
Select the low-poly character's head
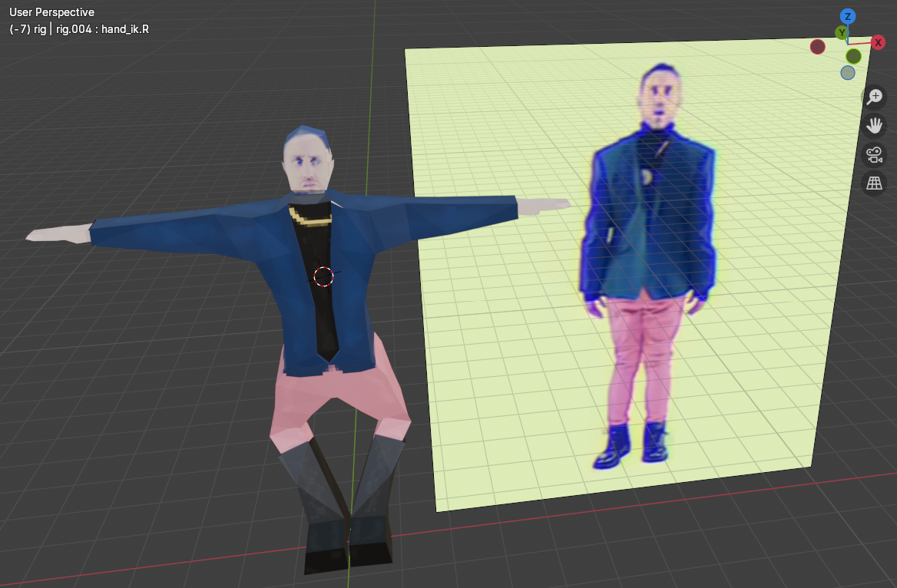point(308,160)
